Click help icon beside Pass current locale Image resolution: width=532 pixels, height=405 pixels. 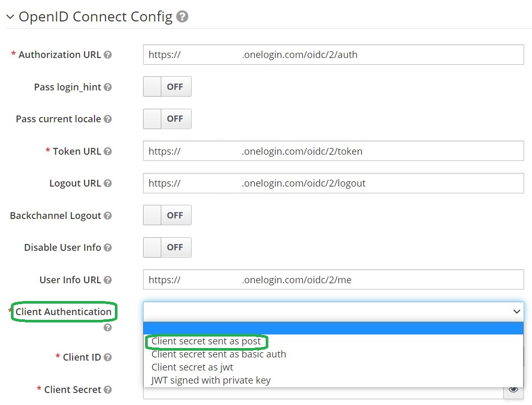click(x=108, y=119)
